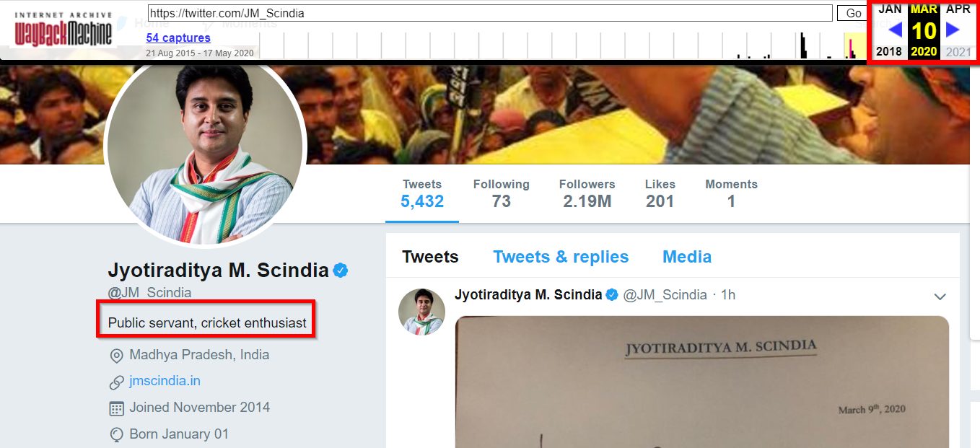The width and height of the screenshot is (980, 448).
Task: Click the verified badge beside profile name
Action: (341, 271)
